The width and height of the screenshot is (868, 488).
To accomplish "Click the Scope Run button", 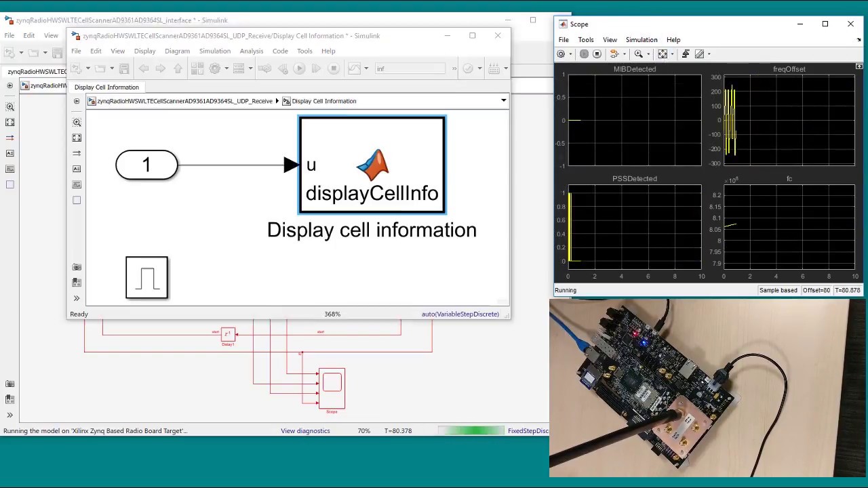I will [584, 54].
